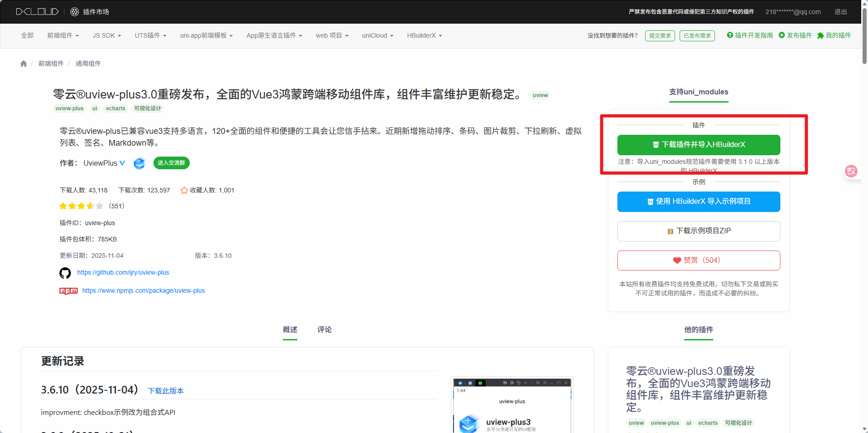Click the (551) rating count
The height and width of the screenshot is (433, 868).
[x=117, y=206]
